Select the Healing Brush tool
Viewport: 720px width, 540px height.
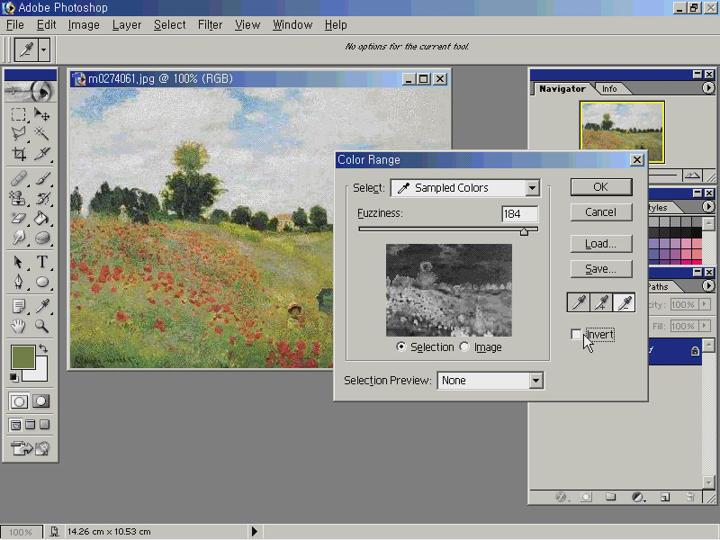(x=18, y=178)
